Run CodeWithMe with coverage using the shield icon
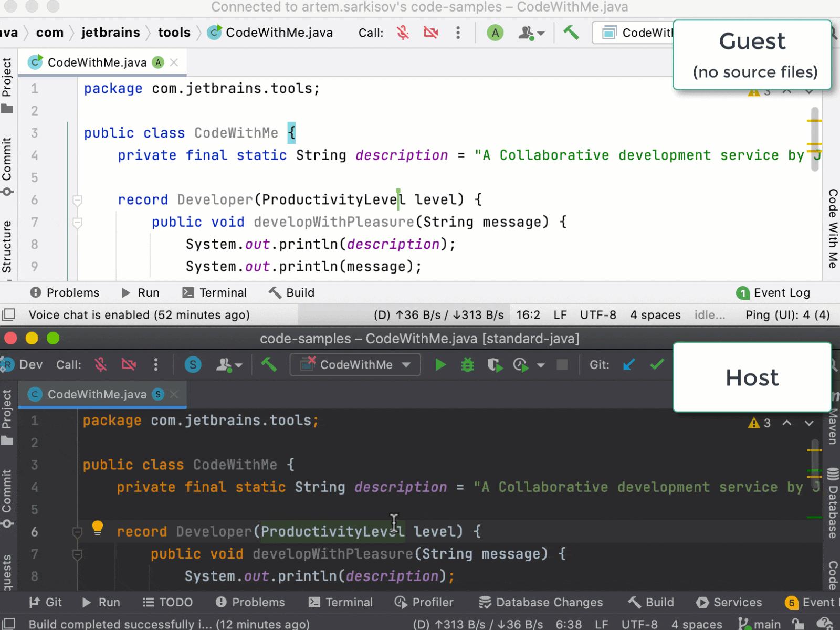The width and height of the screenshot is (840, 630). click(x=494, y=364)
